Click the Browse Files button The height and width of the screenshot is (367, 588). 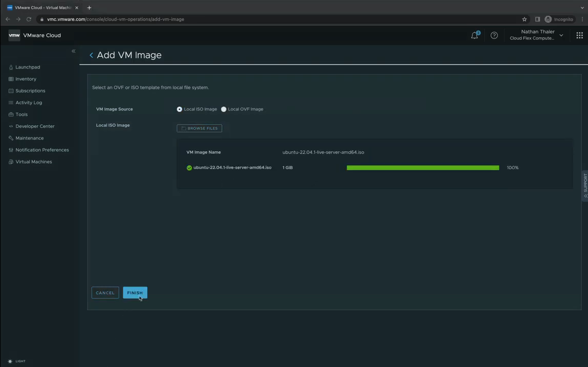pyautogui.click(x=199, y=128)
